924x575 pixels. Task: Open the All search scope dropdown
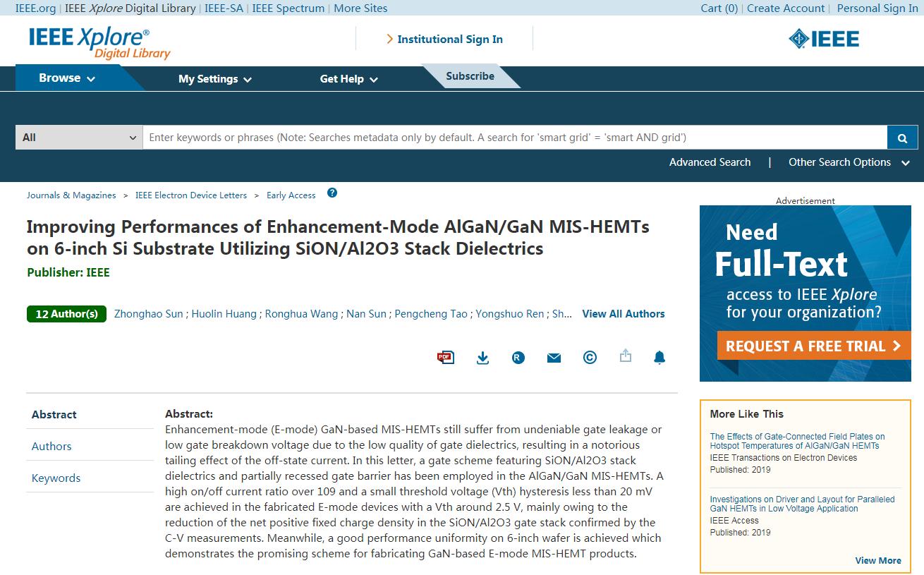point(79,138)
